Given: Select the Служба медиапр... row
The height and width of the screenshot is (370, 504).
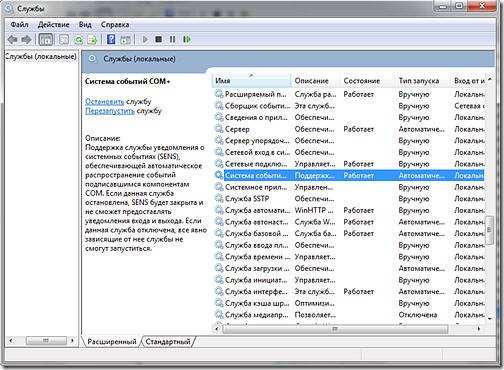Looking at the screenshot, I should (349, 315).
